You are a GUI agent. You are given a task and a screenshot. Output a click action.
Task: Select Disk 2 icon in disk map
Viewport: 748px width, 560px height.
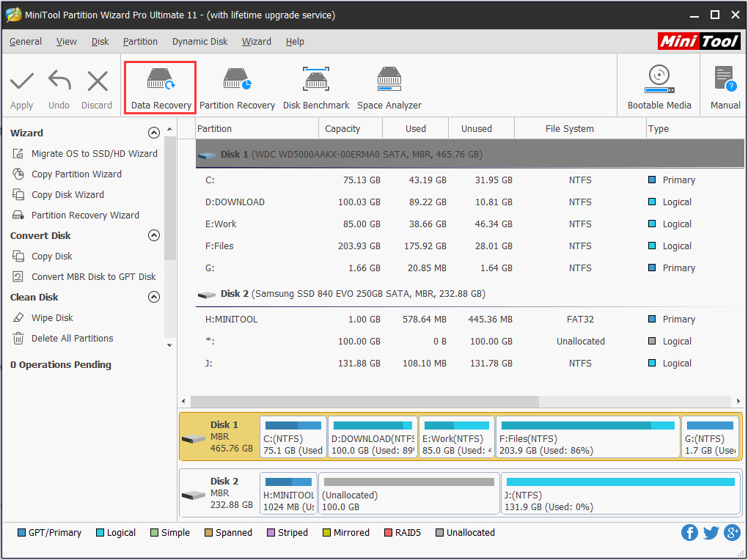coord(193,495)
